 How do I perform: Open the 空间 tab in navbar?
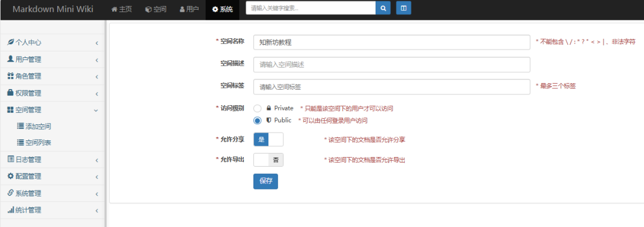click(x=156, y=9)
